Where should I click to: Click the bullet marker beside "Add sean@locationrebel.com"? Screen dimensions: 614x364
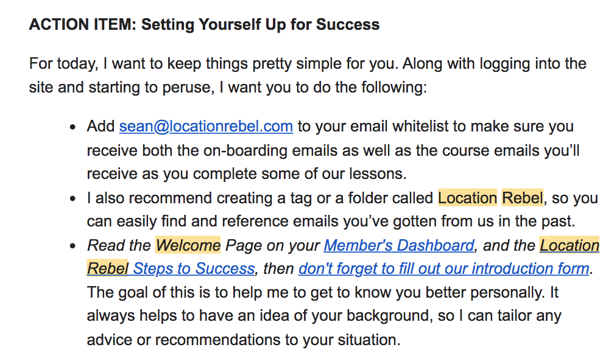(x=73, y=127)
